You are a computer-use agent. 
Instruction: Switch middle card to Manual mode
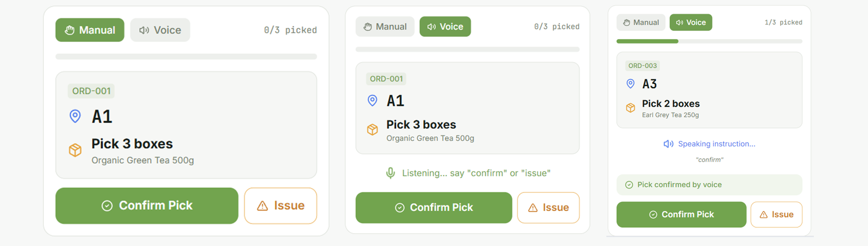point(385,27)
